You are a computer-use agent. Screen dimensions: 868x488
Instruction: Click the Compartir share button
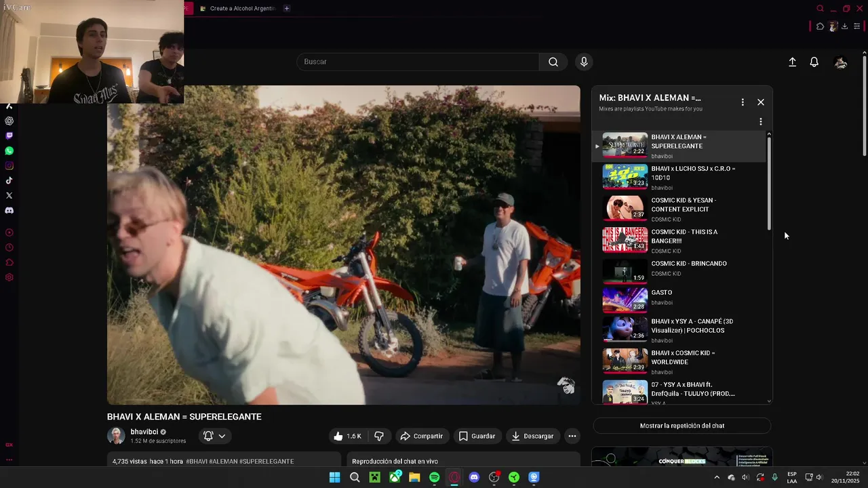(421, 436)
